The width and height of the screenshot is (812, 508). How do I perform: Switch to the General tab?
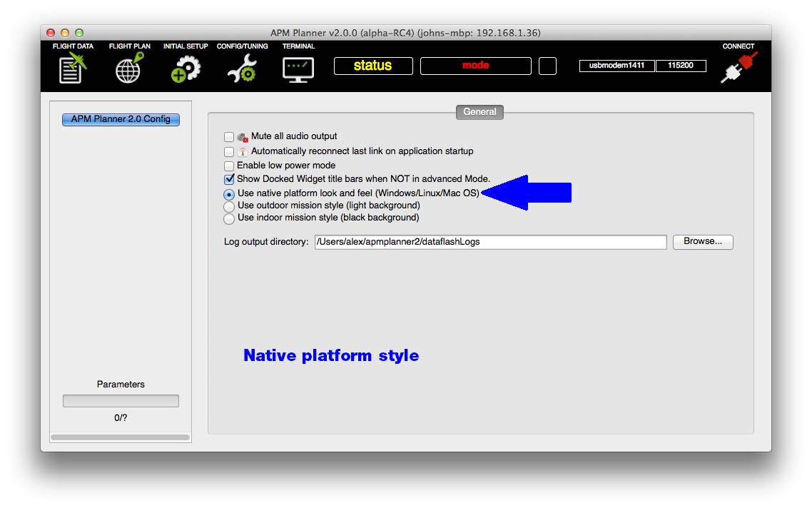click(479, 111)
